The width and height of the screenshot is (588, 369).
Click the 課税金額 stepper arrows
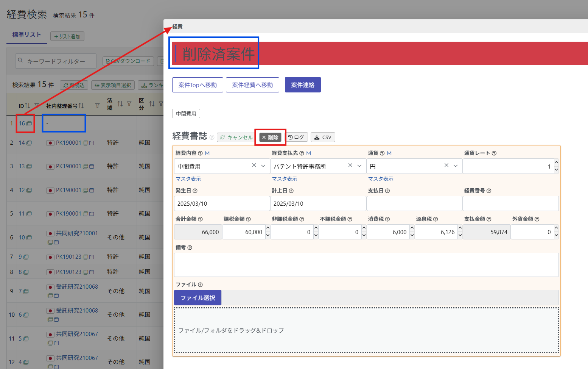point(268,232)
